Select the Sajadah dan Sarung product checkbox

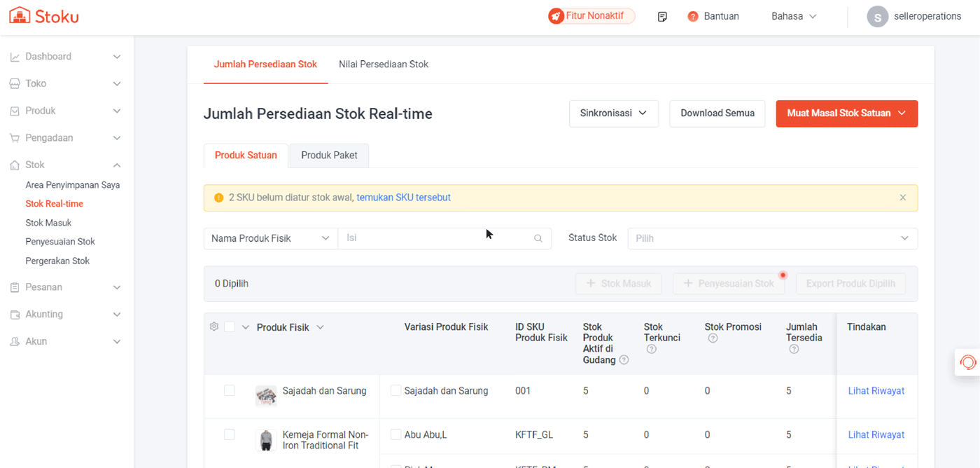tap(230, 390)
